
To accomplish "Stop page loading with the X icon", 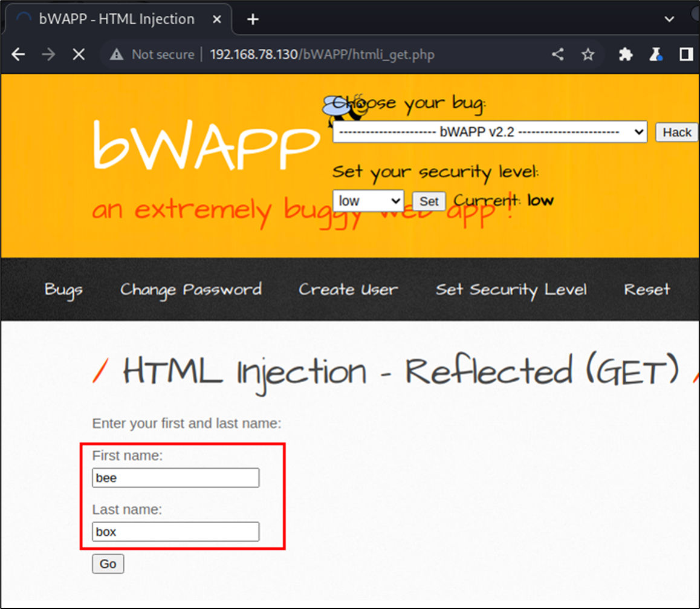I will tap(78, 54).
